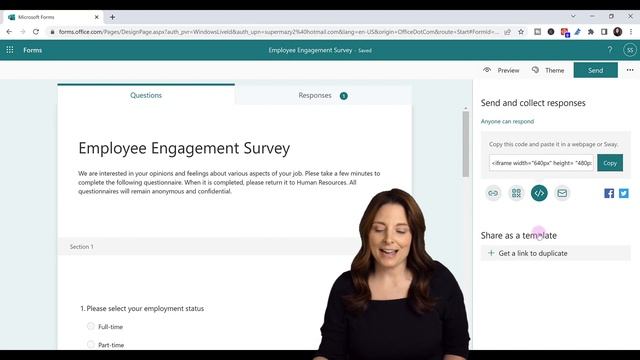The width and height of the screenshot is (640, 360).
Task: Click the blue pen extension icon
Action: tap(578, 31)
